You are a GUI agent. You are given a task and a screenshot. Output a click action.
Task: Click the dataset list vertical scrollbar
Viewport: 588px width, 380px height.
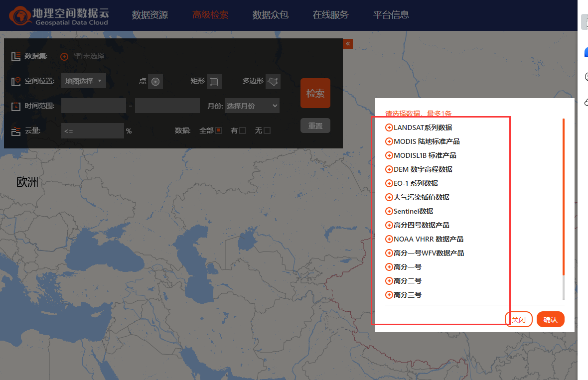(x=564, y=199)
